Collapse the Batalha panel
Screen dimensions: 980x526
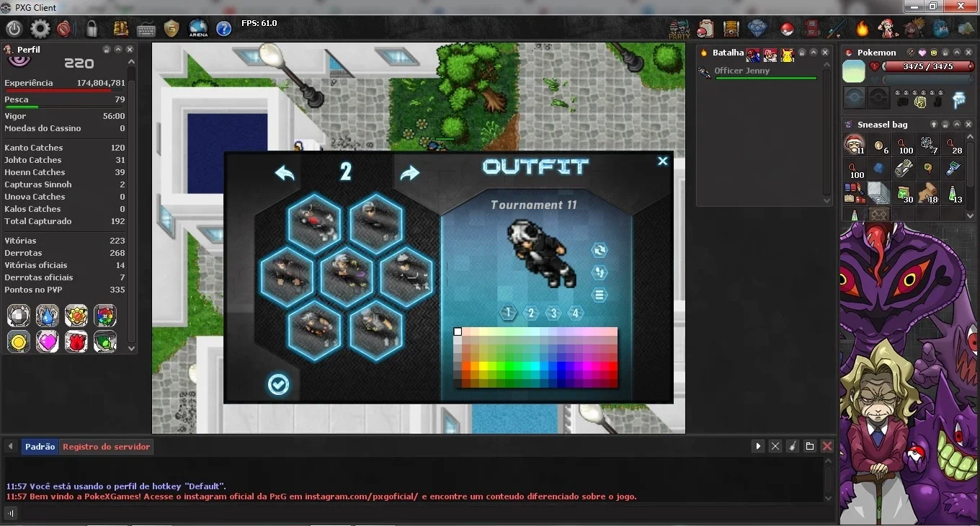814,53
